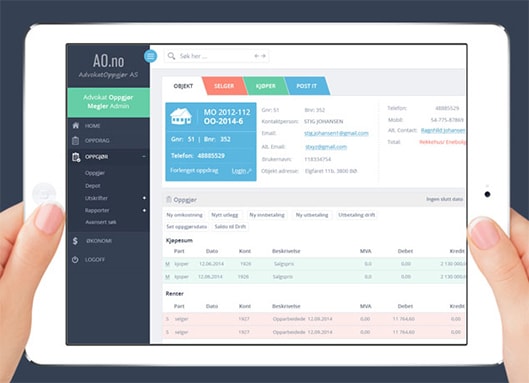The image size is (529, 383).
Task: Click the Økonomi dollar sign icon
Action: (x=75, y=241)
